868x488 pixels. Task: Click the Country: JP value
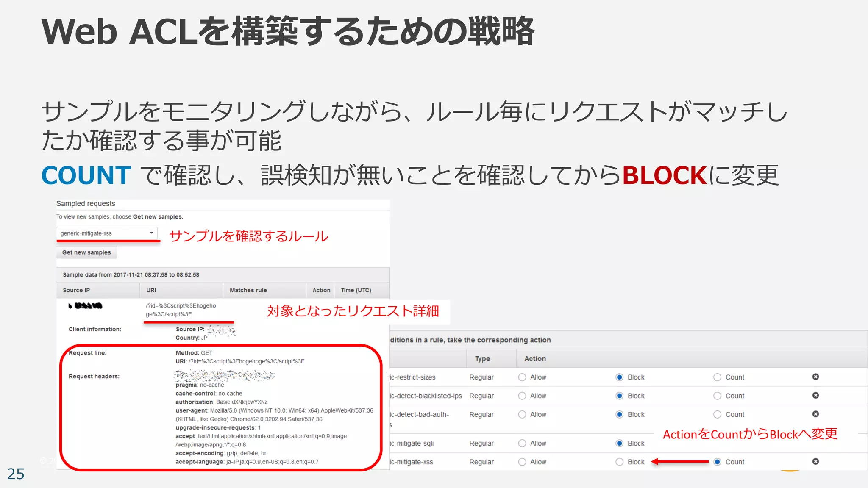click(x=192, y=338)
